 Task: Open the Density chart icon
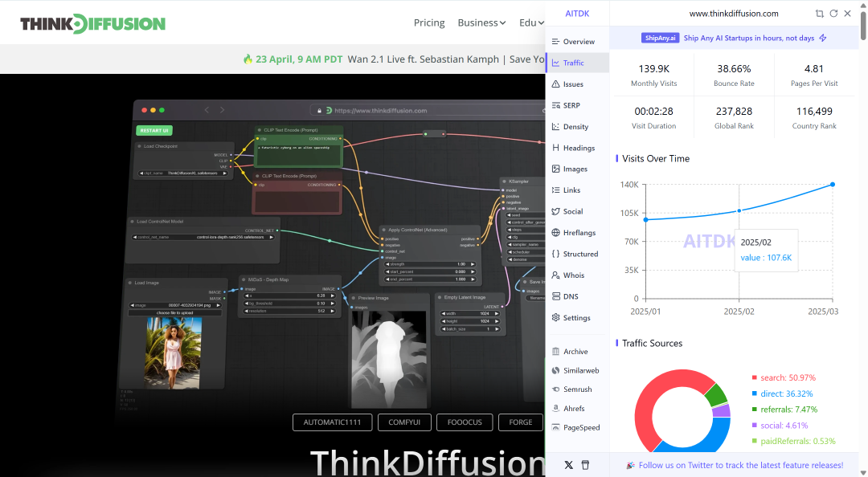[555, 127]
